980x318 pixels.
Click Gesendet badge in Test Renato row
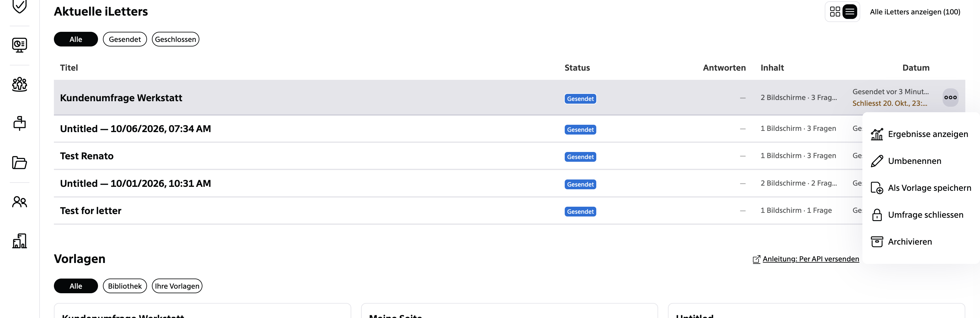(x=580, y=157)
